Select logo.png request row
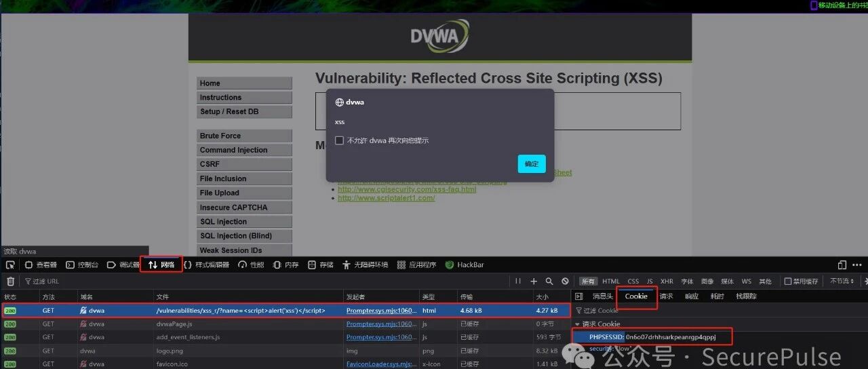The width and height of the screenshot is (868, 369). 285,351
